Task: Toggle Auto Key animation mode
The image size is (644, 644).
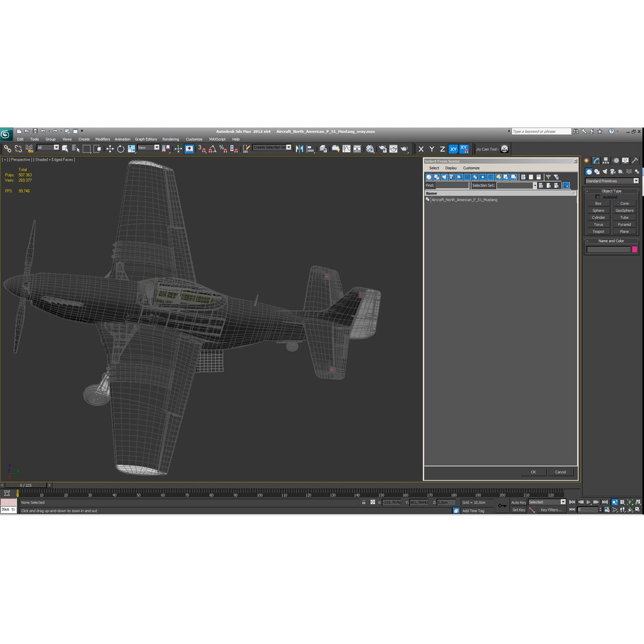Action: 518,502
